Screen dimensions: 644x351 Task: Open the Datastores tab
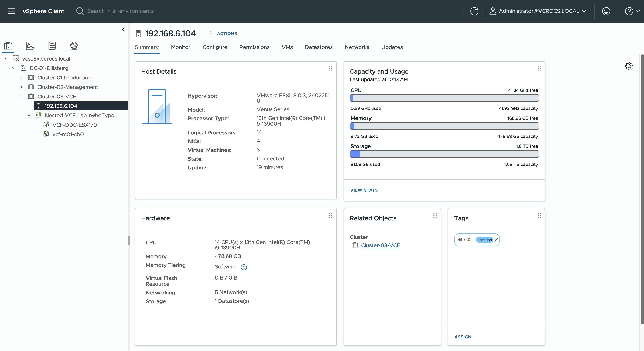point(318,47)
